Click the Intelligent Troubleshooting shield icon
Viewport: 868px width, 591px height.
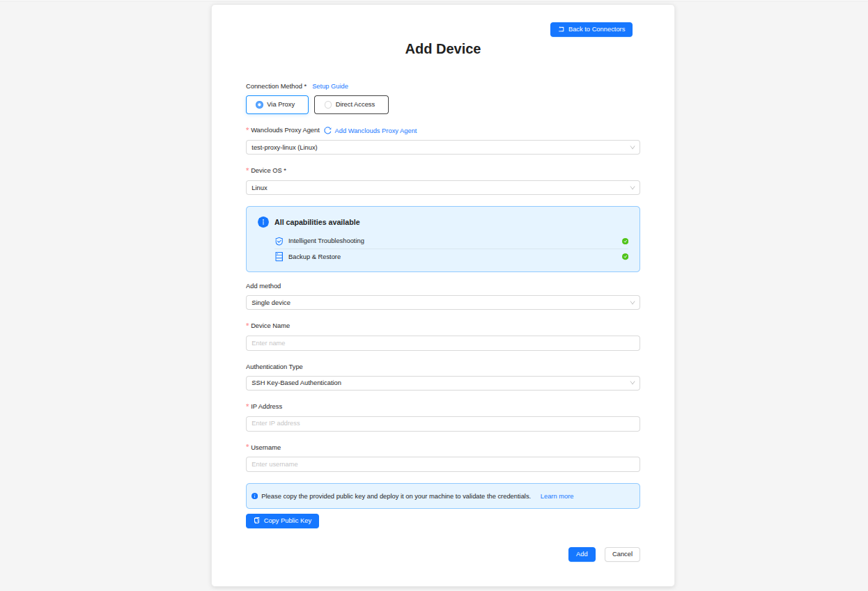coord(279,241)
